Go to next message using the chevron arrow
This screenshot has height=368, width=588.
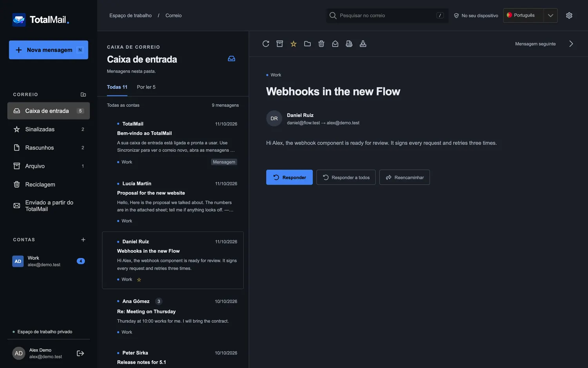click(x=571, y=44)
